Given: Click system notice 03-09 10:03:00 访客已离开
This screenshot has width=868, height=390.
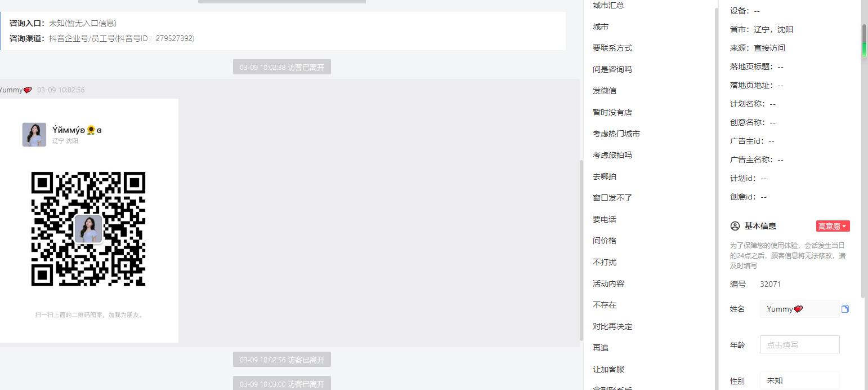Looking at the screenshot, I should [282, 383].
